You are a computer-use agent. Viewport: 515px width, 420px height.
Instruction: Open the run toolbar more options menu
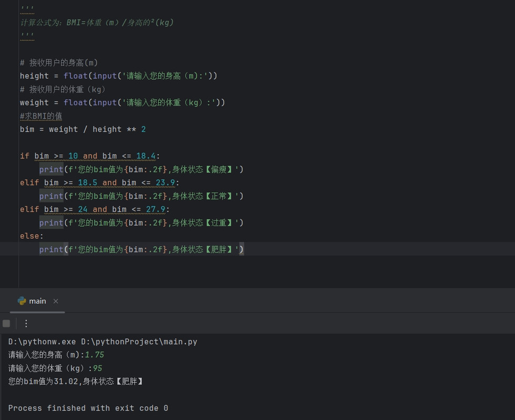(26, 323)
